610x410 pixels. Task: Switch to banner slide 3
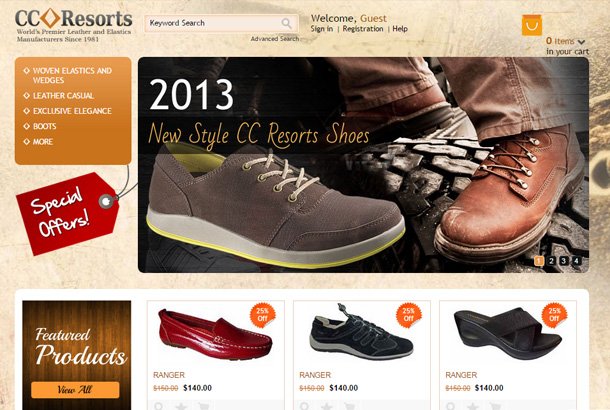[564, 261]
